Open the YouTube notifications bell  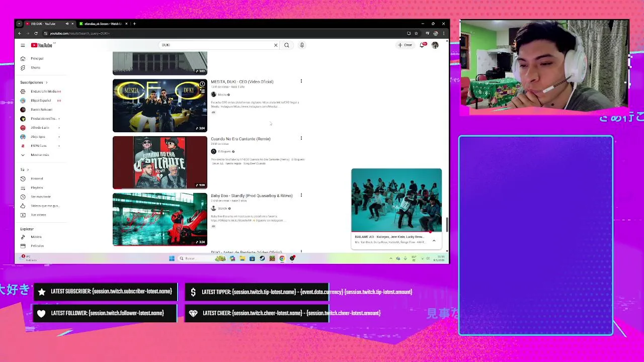(423, 45)
